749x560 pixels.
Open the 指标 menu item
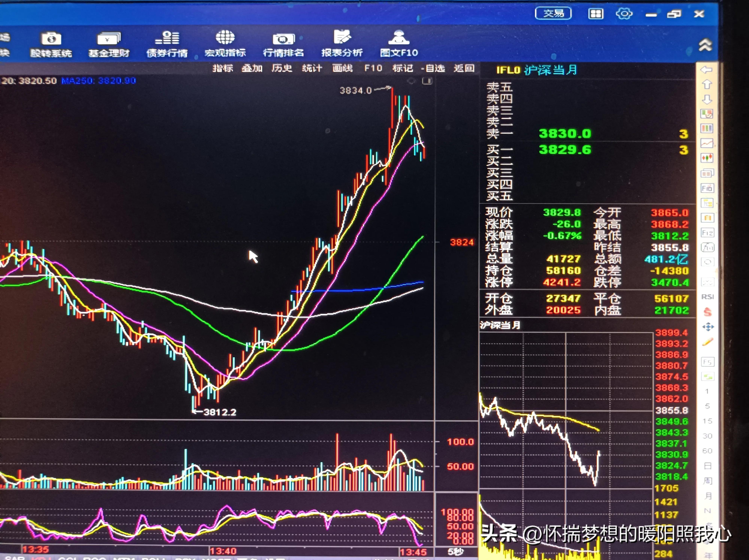tap(222, 68)
